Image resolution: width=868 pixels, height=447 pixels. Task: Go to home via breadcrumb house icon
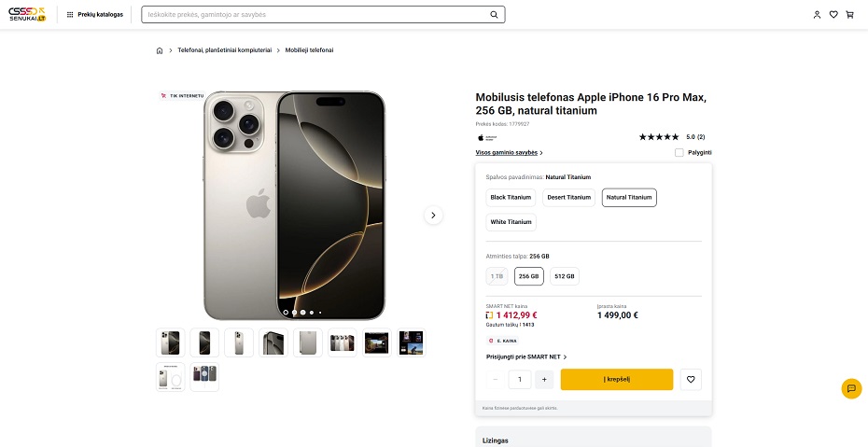click(160, 50)
